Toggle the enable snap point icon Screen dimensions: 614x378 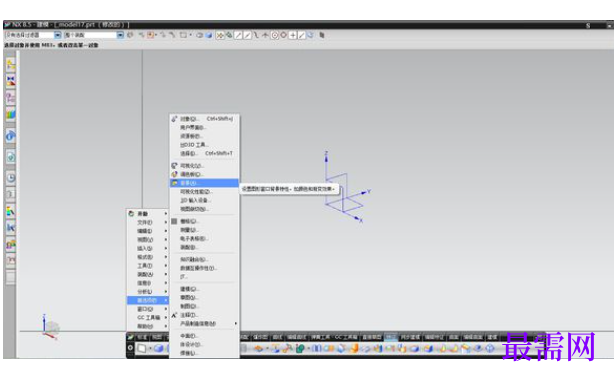tap(220, 35)
